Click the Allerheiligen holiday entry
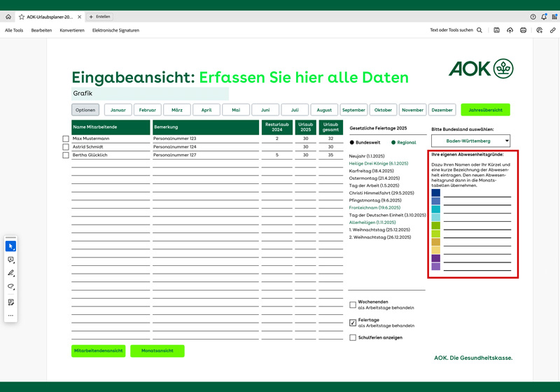 [x=372, y=223]
